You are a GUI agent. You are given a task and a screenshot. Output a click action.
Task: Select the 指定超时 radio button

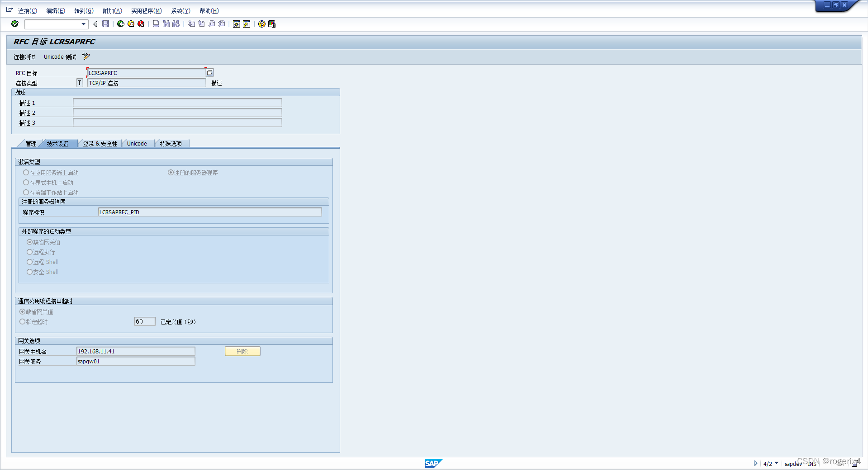(x=22, y=322)
